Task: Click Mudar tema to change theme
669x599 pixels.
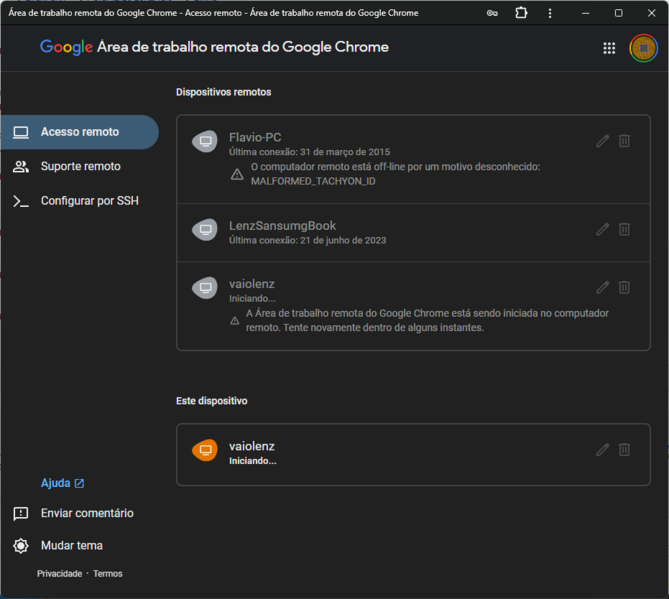Action: 72,545
